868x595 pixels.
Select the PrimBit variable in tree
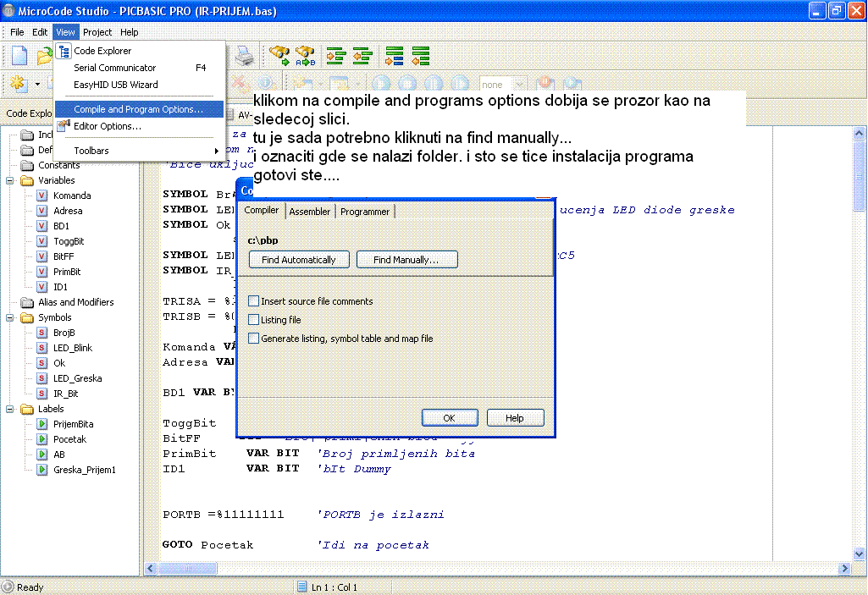67,272
